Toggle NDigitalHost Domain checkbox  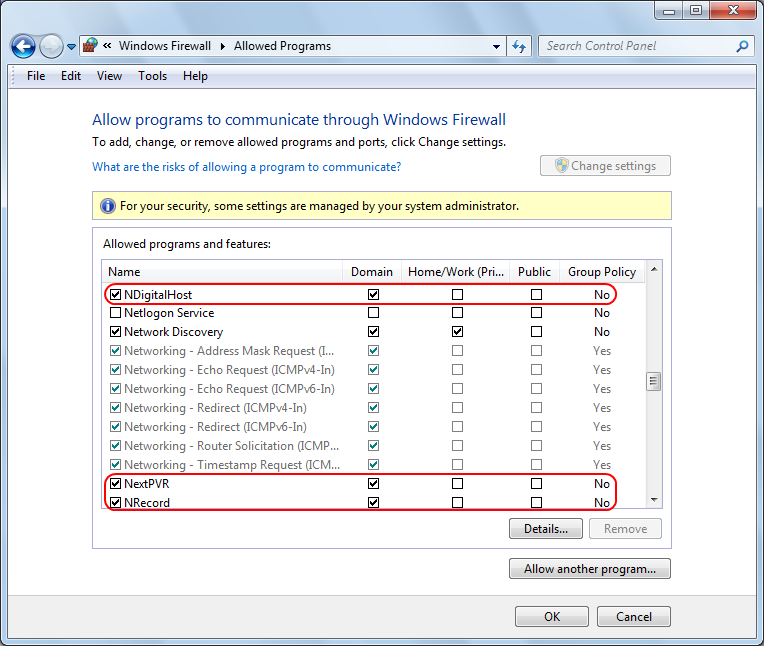tap(373, 295)
